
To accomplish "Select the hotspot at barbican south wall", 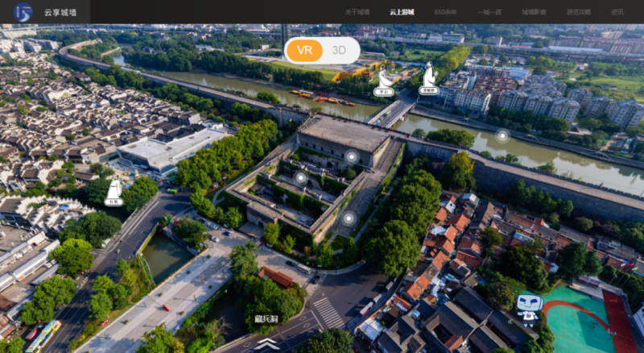I will pyautogui.click(x=348, y=218).
